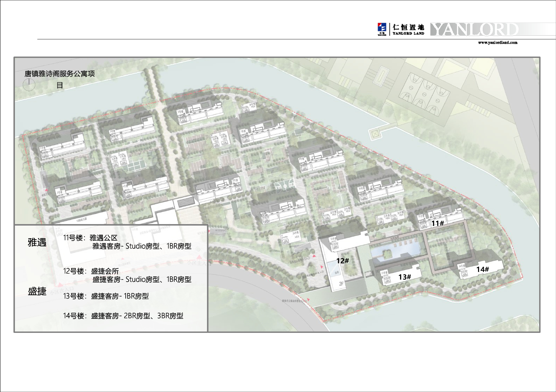The width and height of the screenshot is (556, 392).
Task: Click the faded '小区主入口' label
Action: coord(199,263)
